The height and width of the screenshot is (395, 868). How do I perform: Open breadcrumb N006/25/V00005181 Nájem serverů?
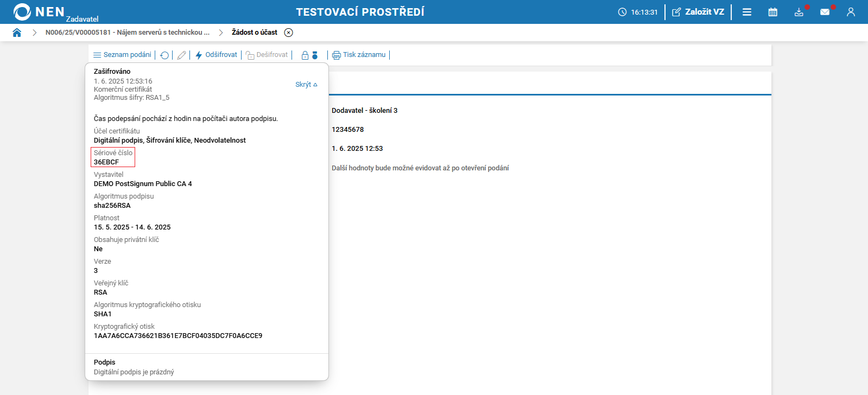[x=128, y=33]
